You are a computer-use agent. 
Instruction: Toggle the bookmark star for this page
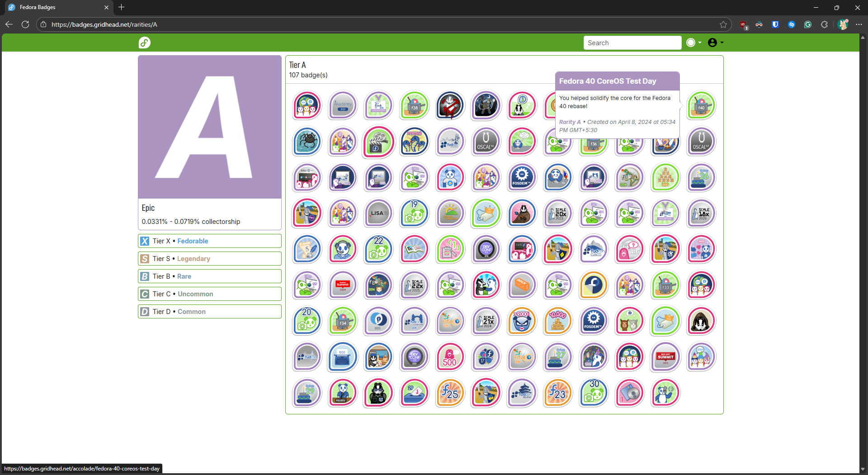[x=723, y=24]
